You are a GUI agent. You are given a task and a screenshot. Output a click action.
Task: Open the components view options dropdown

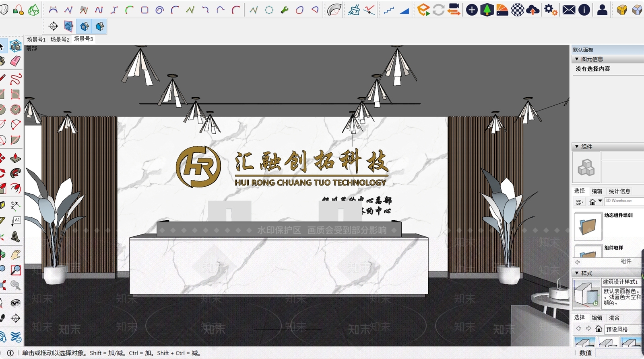[580, 202]
